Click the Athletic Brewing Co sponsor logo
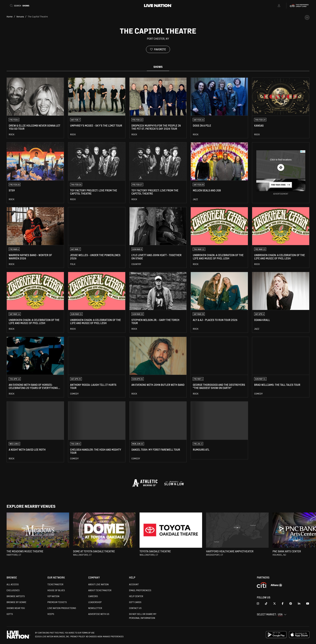Viewport: 316px width, 644px height. [145, 483]
